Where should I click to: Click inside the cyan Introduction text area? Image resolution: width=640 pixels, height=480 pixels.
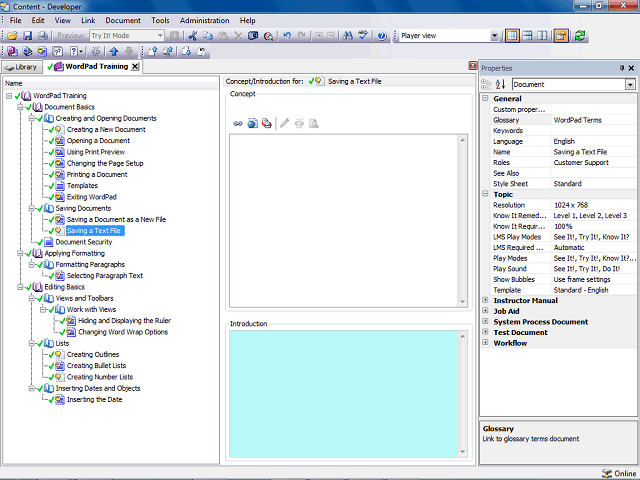(343, 393)
